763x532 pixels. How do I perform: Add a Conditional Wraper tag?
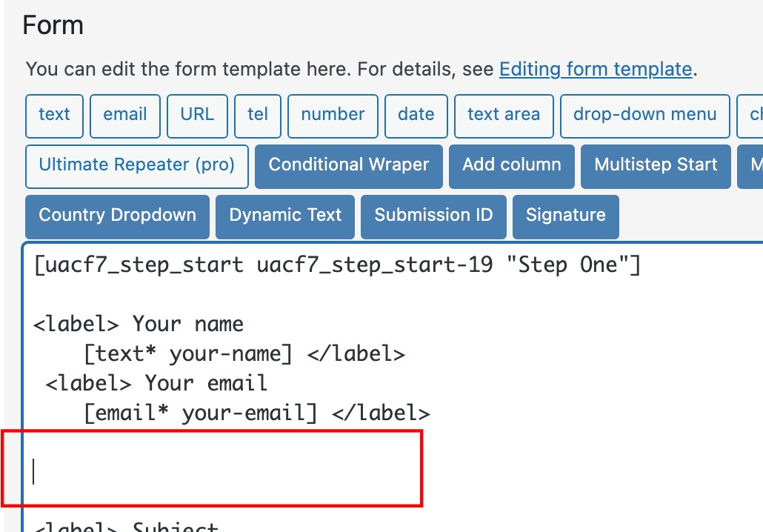[349, 167]
